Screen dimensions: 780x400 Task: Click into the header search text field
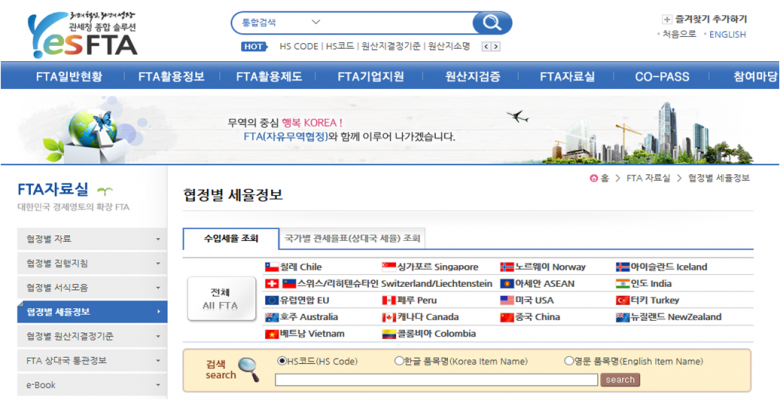point(398,22)
